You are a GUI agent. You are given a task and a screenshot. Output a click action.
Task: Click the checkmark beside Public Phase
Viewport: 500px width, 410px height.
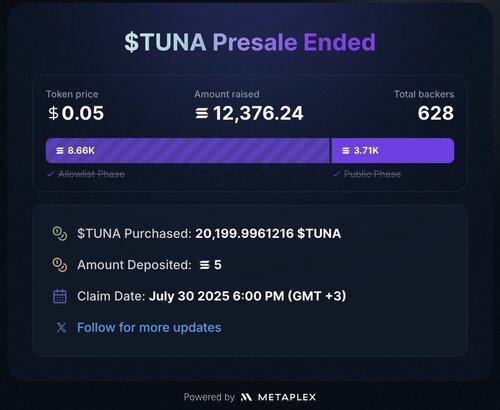tap(336, 174)
